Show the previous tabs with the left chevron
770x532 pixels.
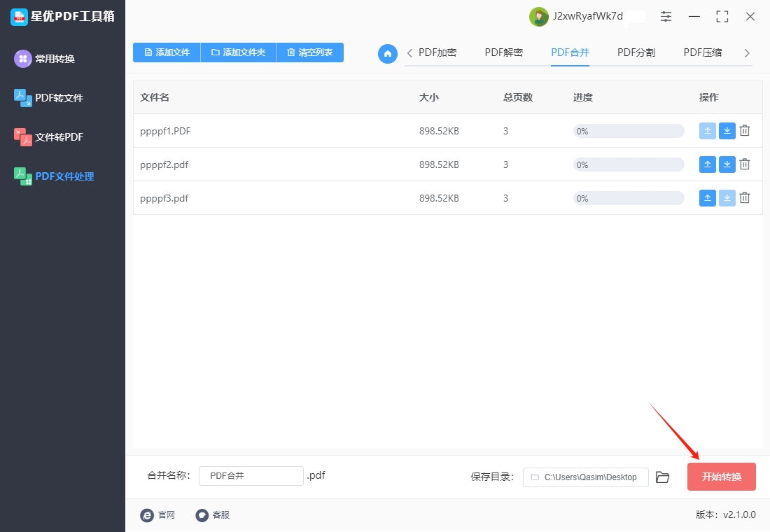point(409,53)
